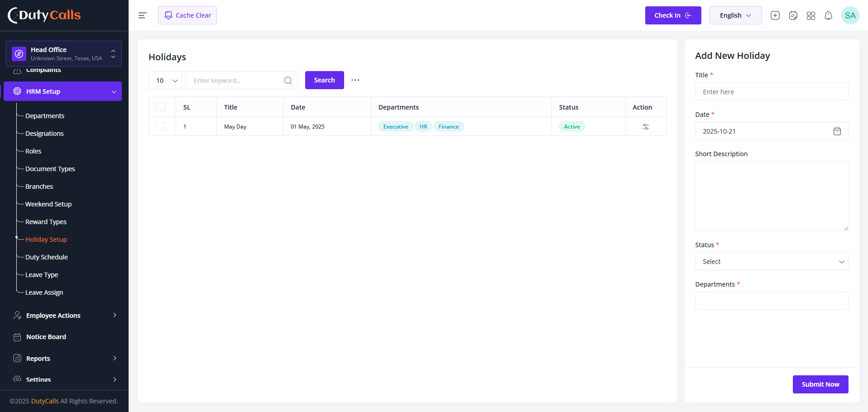This screenshot has width=868, height=412.
Task: Click the Head Office branch icon
Action: 19,54
